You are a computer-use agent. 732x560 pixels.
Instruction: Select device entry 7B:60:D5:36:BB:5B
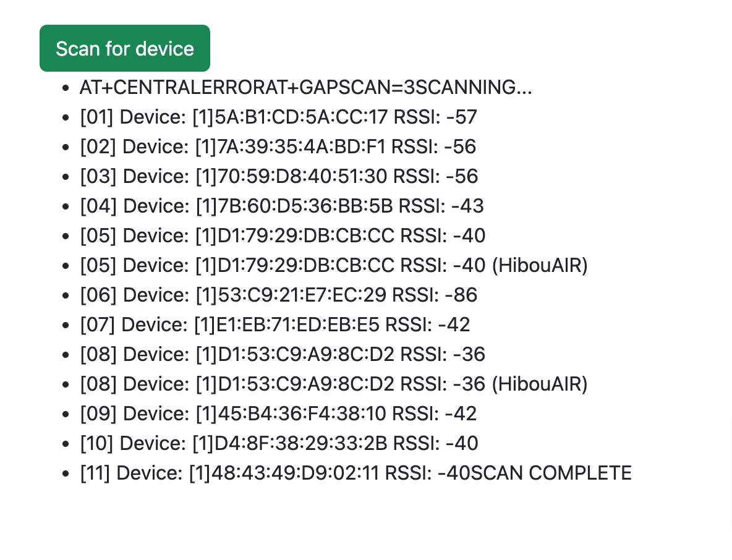tap(281, 206)
